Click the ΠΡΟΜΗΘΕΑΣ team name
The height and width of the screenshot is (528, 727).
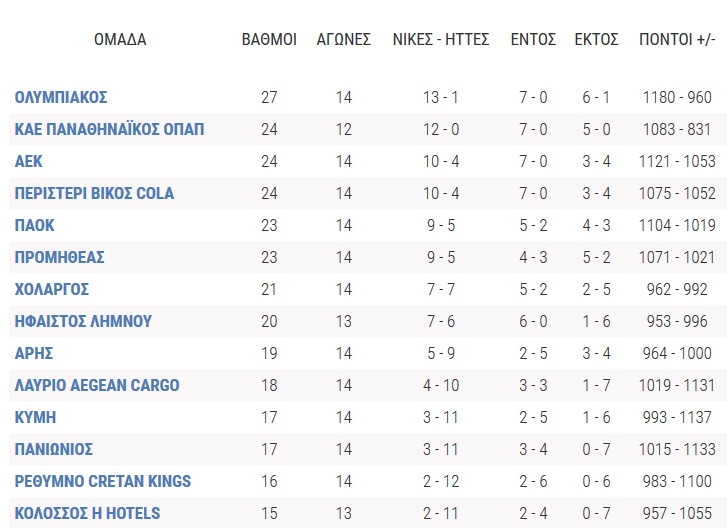point(59,257)
